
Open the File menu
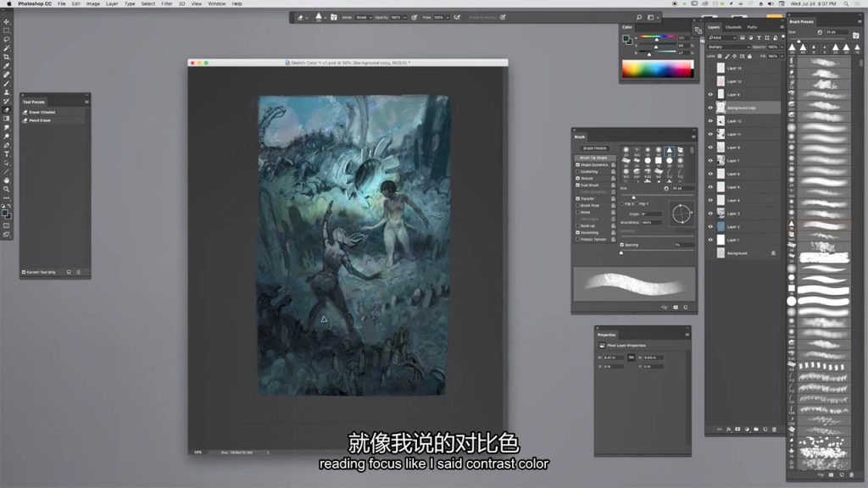(61, 4)
